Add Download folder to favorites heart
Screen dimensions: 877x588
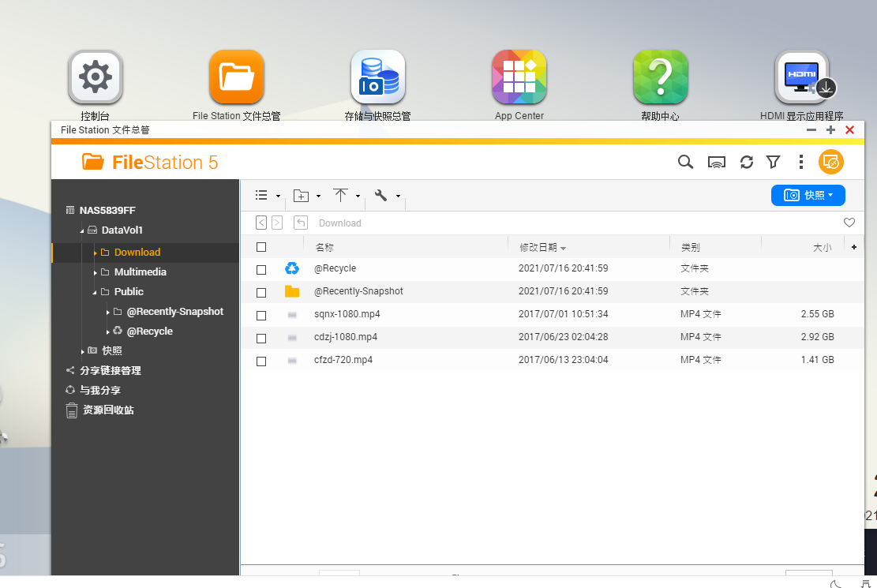click(849, 223)
